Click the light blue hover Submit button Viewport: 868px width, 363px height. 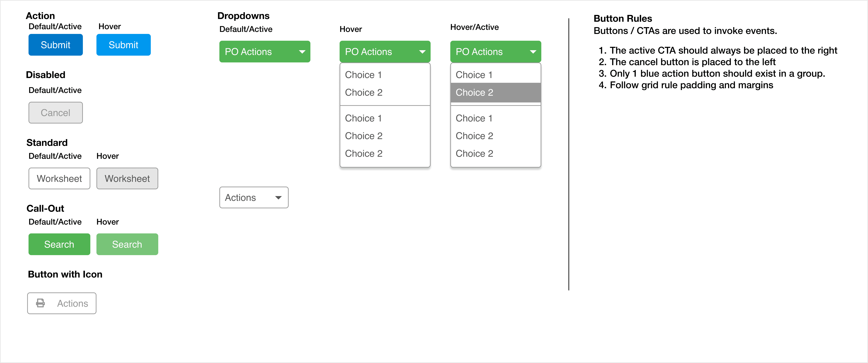point(123,45)
